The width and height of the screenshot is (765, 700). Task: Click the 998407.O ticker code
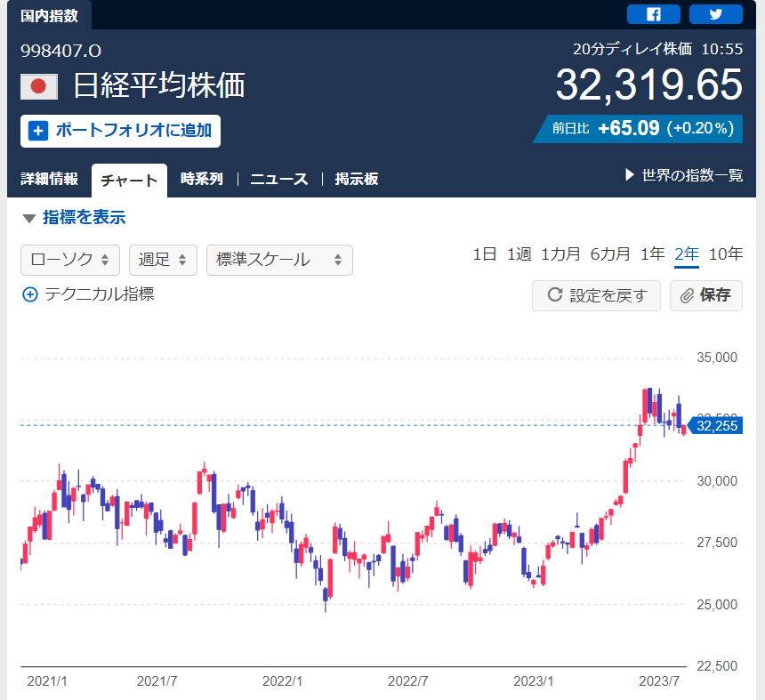[61, 51]
